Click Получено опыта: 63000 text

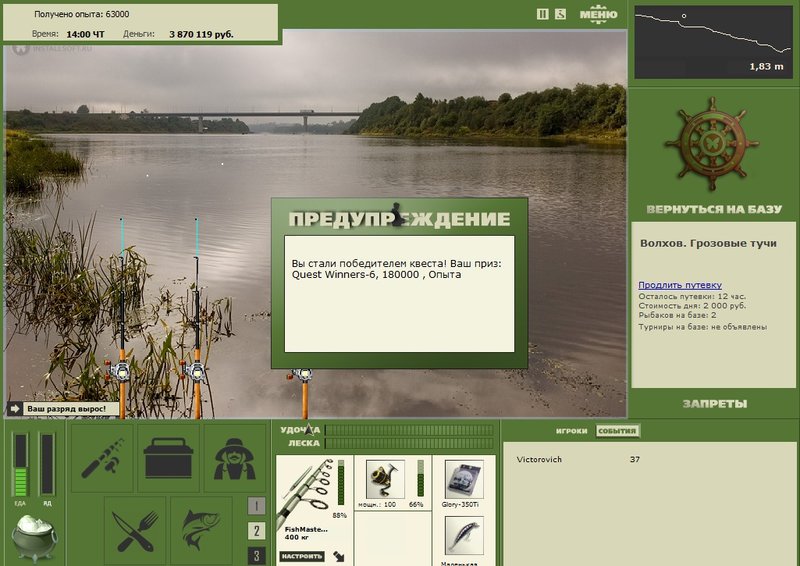(81, 14)
